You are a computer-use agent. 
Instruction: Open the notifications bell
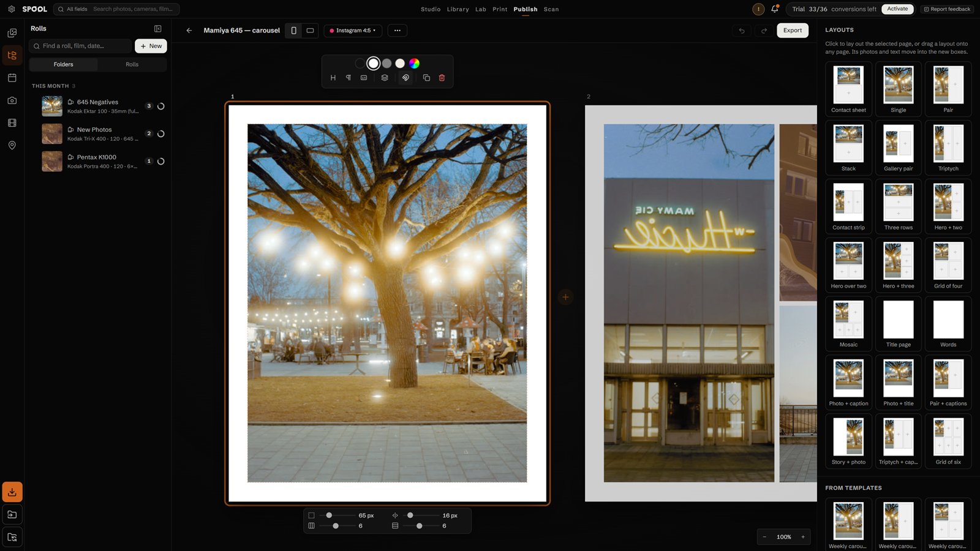775,9
